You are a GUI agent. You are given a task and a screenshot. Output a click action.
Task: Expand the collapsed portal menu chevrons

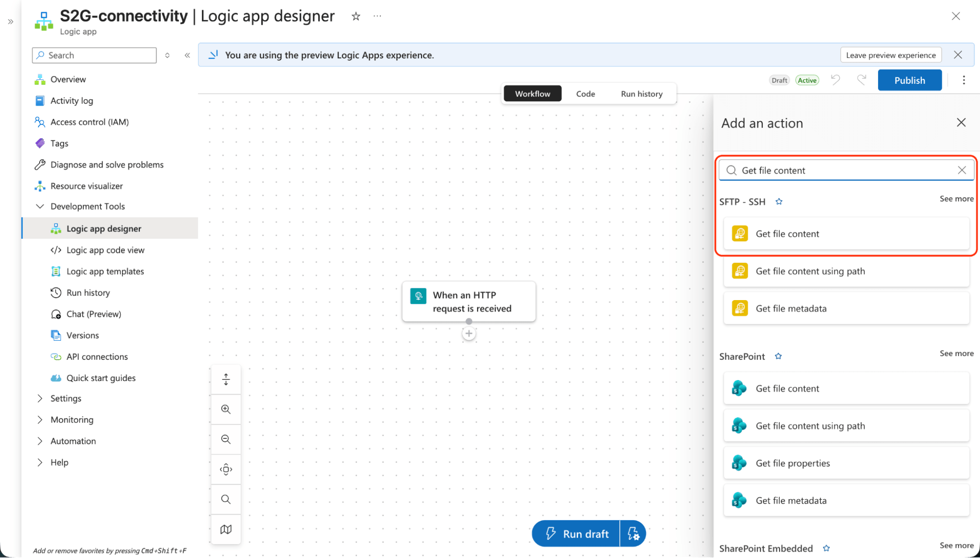[11, 22]
